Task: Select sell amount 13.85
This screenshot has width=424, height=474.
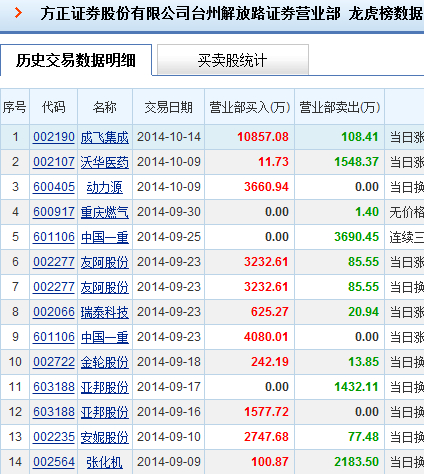Action: pos(364,362)
